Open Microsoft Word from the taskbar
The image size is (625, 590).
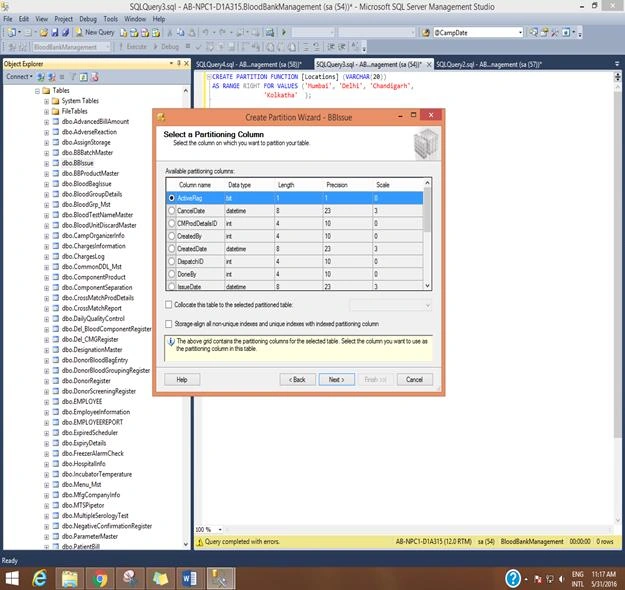pos(191,578)
